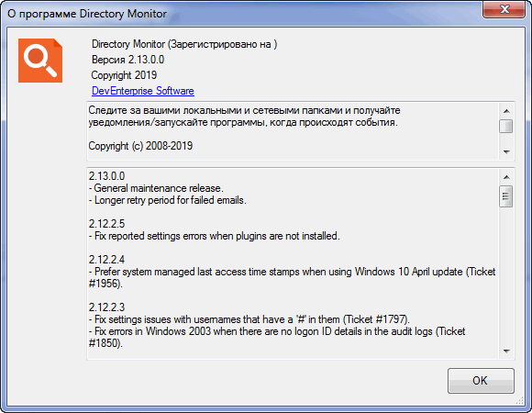Click 'уведомления/запускайте программы' description line
The height and width of the screenshot is (413, 532).
tap(243, 122)
